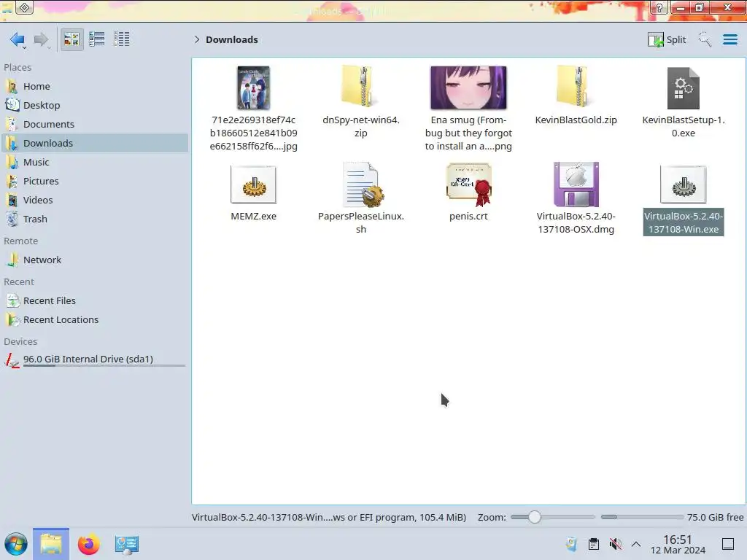Click the KevinBlastGold.zip file name

tap(576, 120)
